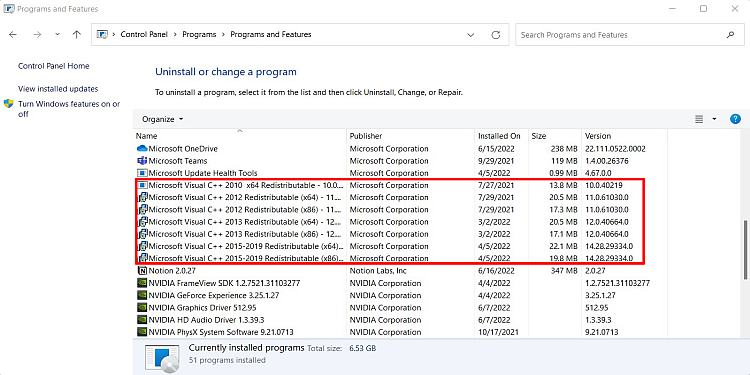Select Visual C++ 2010 x64 Redistributable icon

(142, 185)
